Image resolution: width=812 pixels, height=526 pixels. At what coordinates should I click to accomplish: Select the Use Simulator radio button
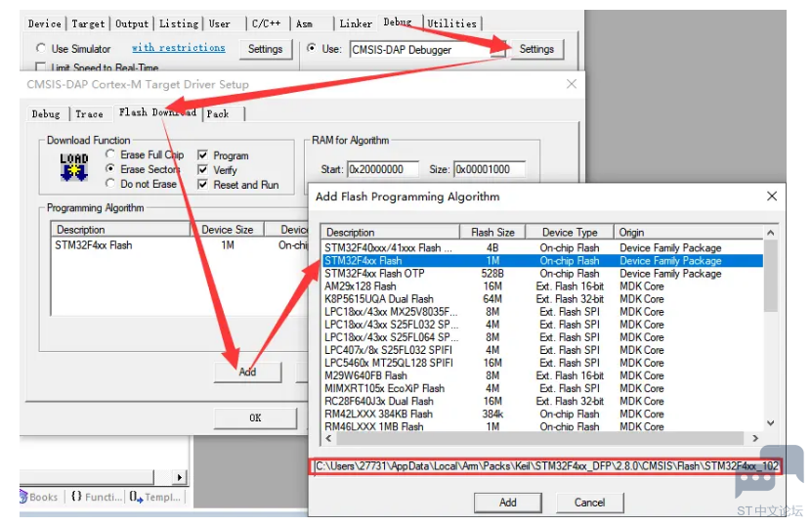(41, 48)
